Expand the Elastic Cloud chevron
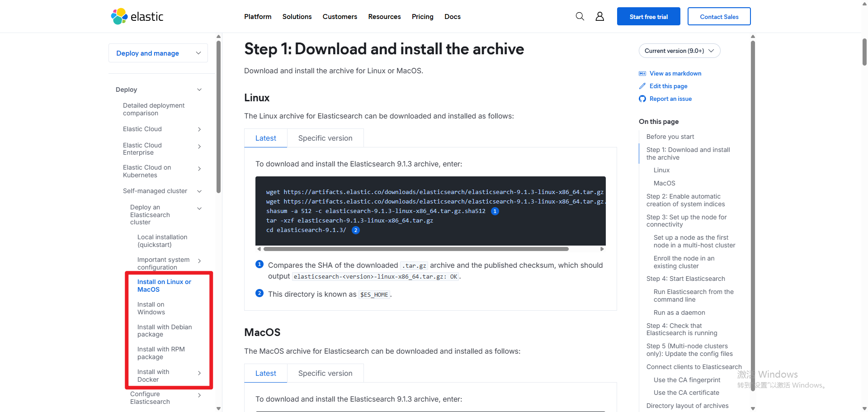 pos(199,129)
